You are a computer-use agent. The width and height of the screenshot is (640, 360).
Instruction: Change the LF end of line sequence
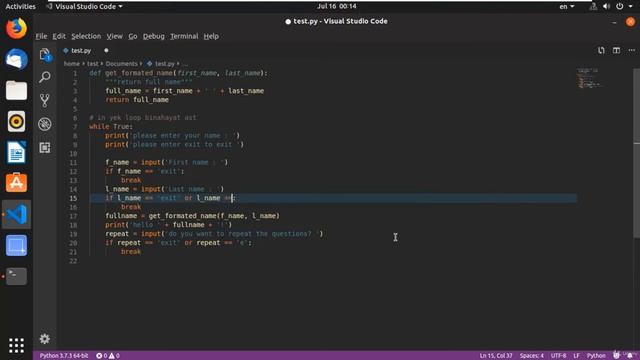click(576, 356)
